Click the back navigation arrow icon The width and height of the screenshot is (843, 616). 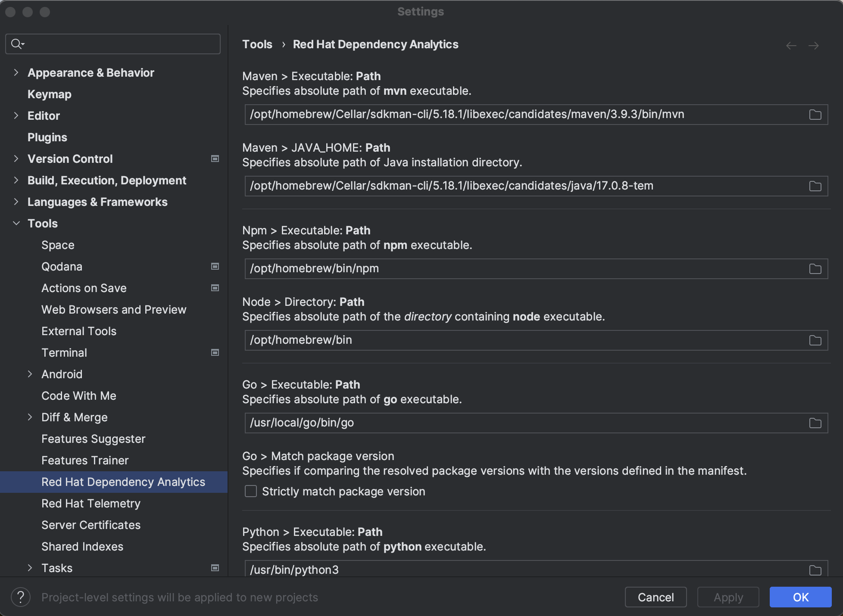(791, 45)
